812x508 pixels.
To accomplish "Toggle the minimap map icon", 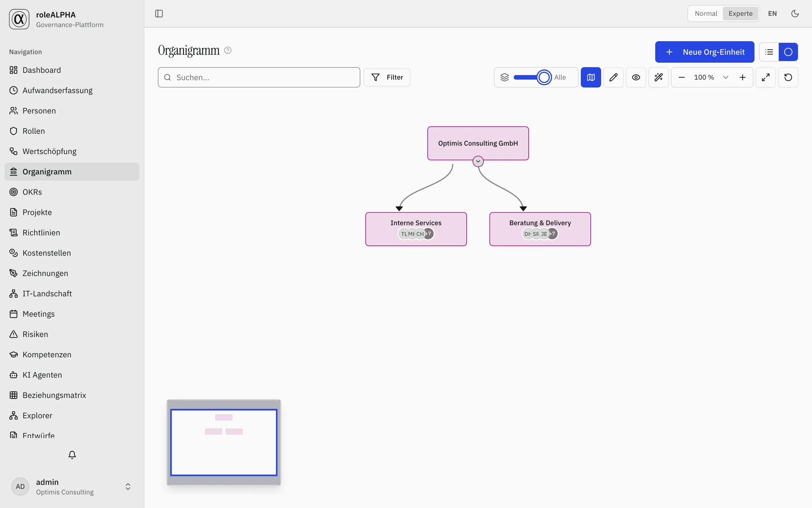I will [591, 77].
